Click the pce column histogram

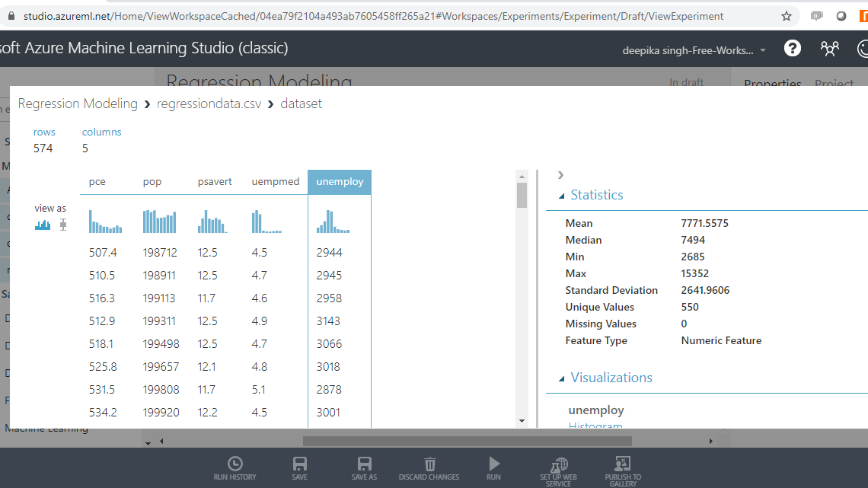point(105,222)
